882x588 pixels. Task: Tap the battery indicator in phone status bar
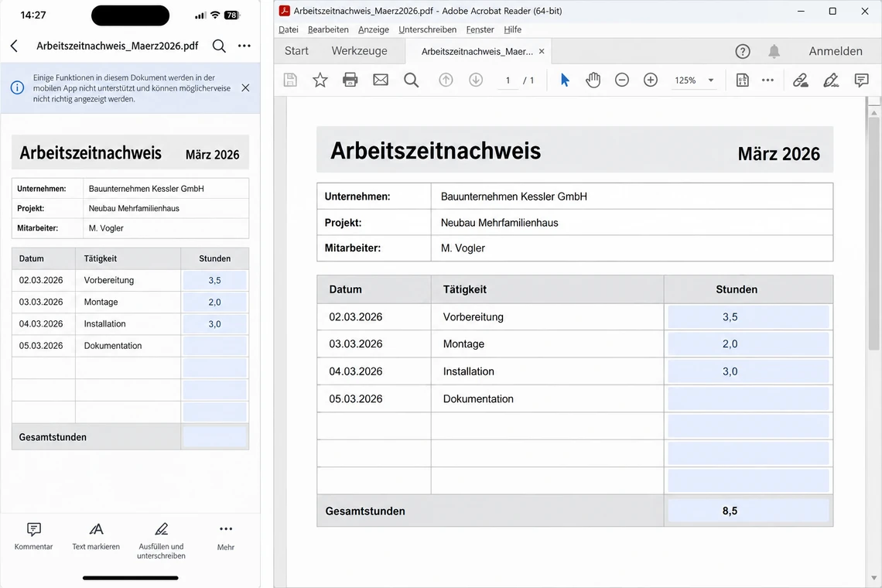pyautogui.click(x=232, y=15)
